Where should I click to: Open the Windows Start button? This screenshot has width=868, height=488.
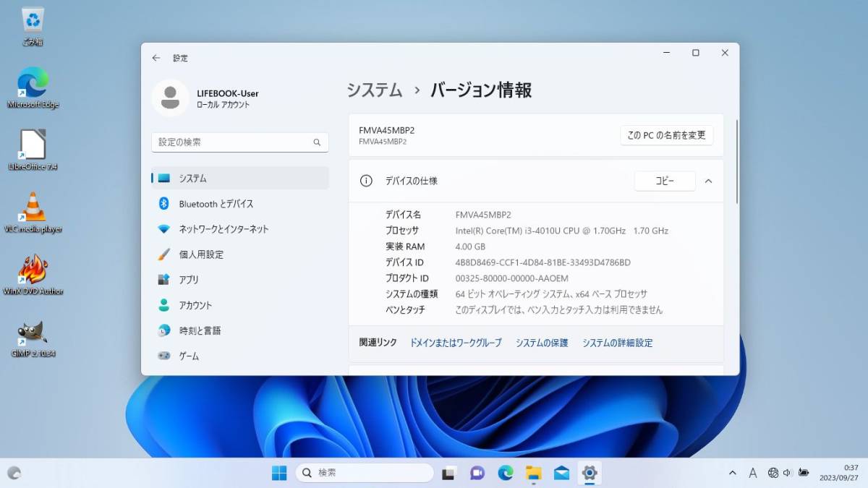pyautogui.click(x=279, y=473)
